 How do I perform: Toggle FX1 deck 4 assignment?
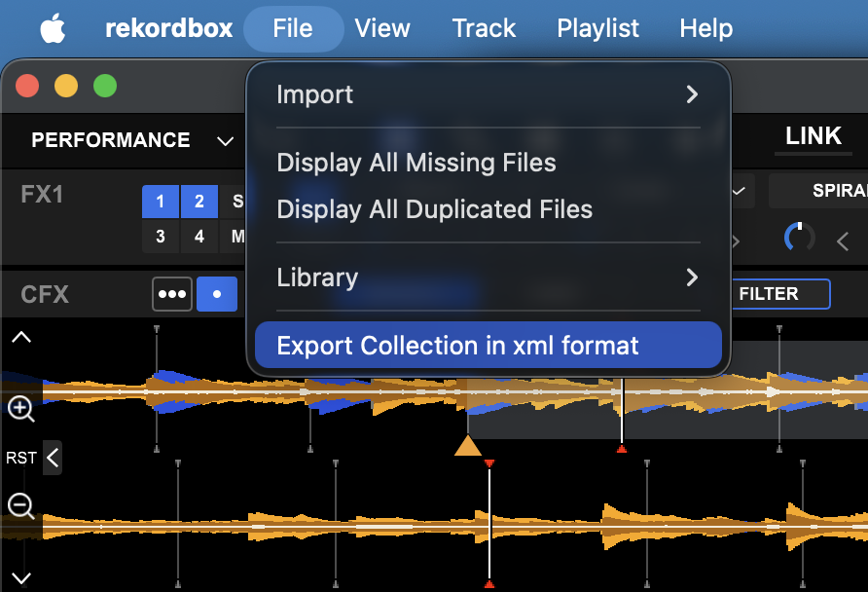[x=199, y=237]
